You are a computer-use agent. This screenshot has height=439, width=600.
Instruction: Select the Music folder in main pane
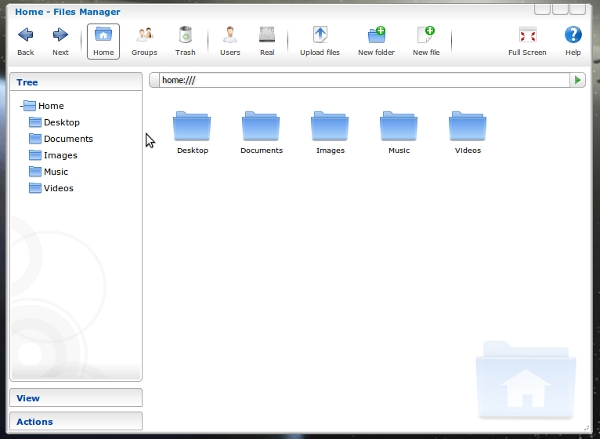click(x=399, y=132)
